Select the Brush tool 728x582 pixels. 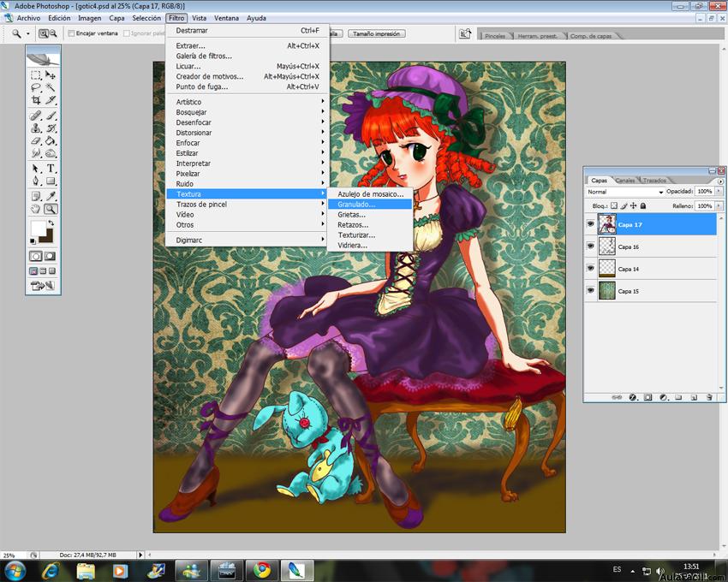pos(51,115)
